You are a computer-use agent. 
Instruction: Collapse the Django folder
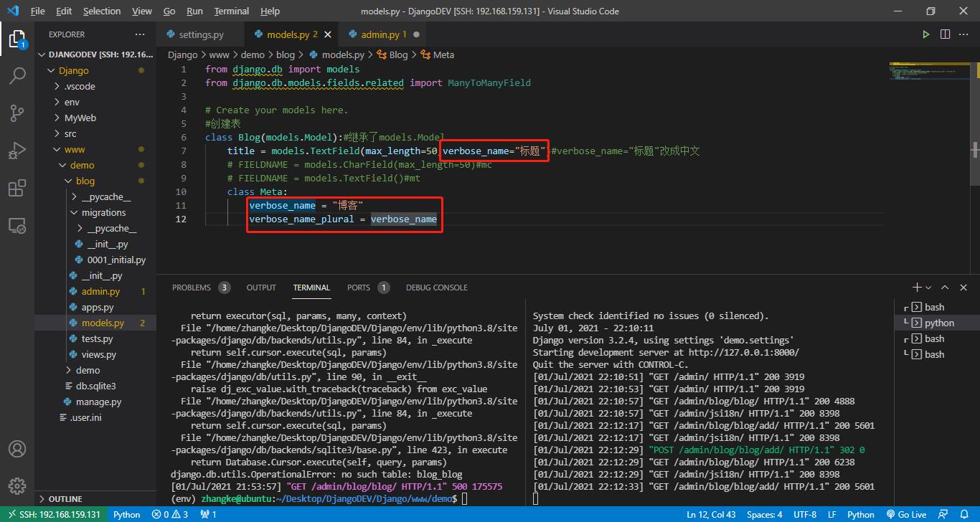(x=95, y=70)
